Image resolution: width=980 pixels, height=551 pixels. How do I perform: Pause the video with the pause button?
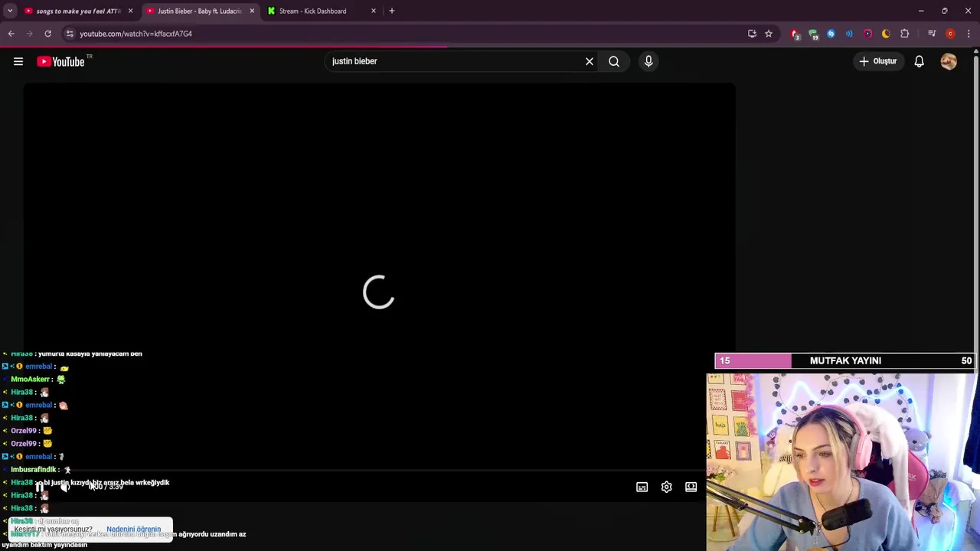tap(40, 487)
